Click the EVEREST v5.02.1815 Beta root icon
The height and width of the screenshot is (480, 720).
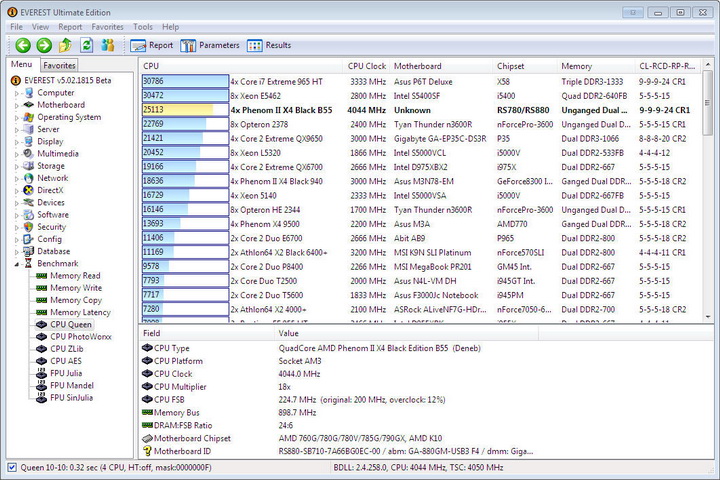tap(16, 80)
